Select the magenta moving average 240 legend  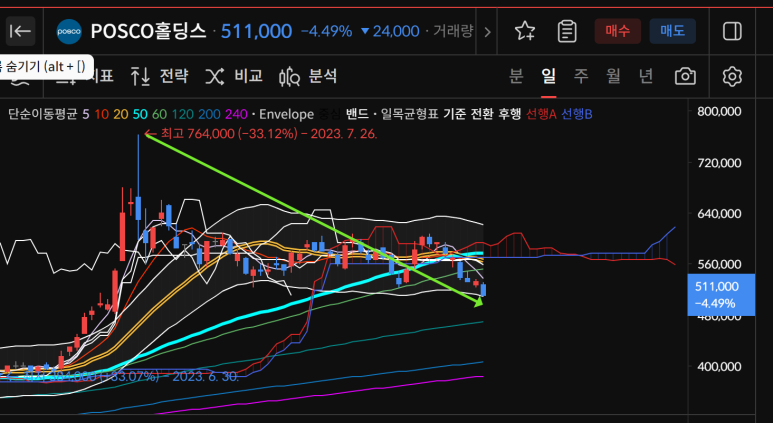tap(236, 114)
